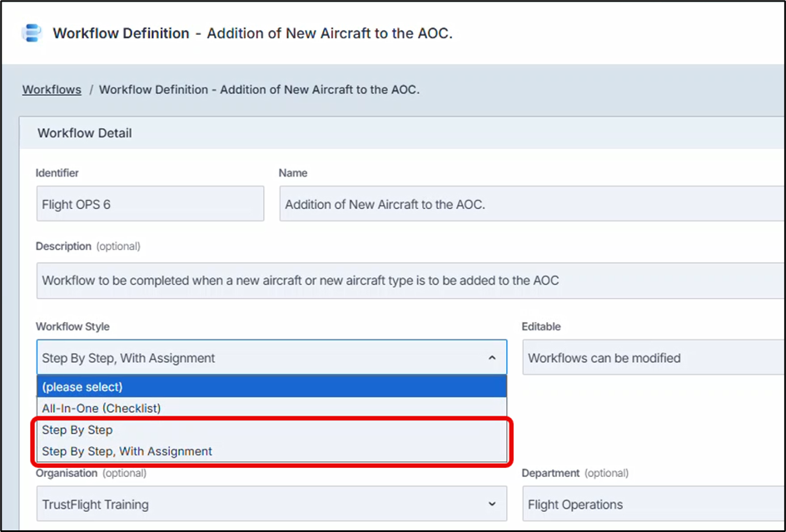Click the Workflow Detail panel header
The width and height of the screenshot is (786, 532).
click(85, 133)
